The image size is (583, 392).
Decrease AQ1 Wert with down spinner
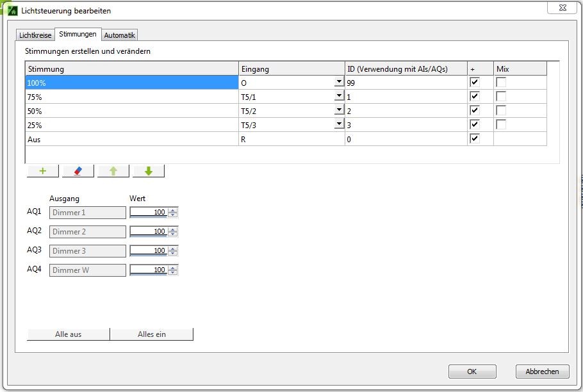tap(172, 215)
